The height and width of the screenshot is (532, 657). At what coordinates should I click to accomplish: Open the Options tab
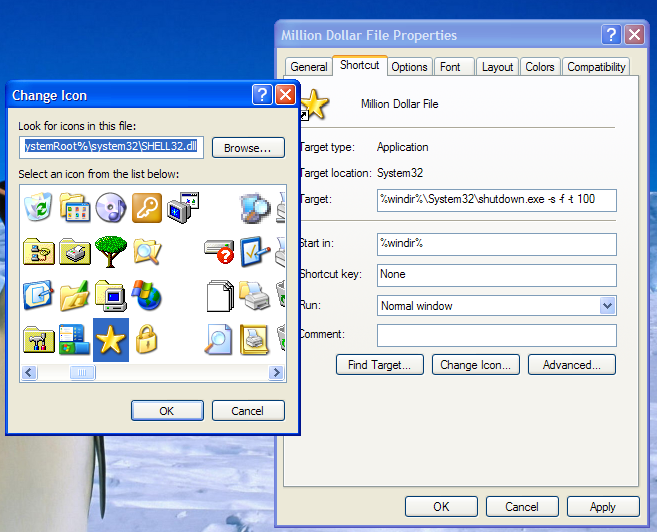[x=409, y=67]
